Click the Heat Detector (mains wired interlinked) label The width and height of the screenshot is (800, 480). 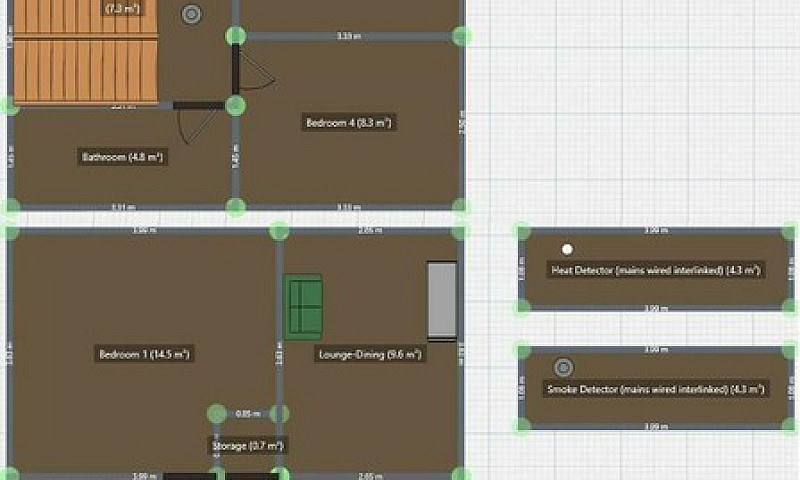point(656,270)
